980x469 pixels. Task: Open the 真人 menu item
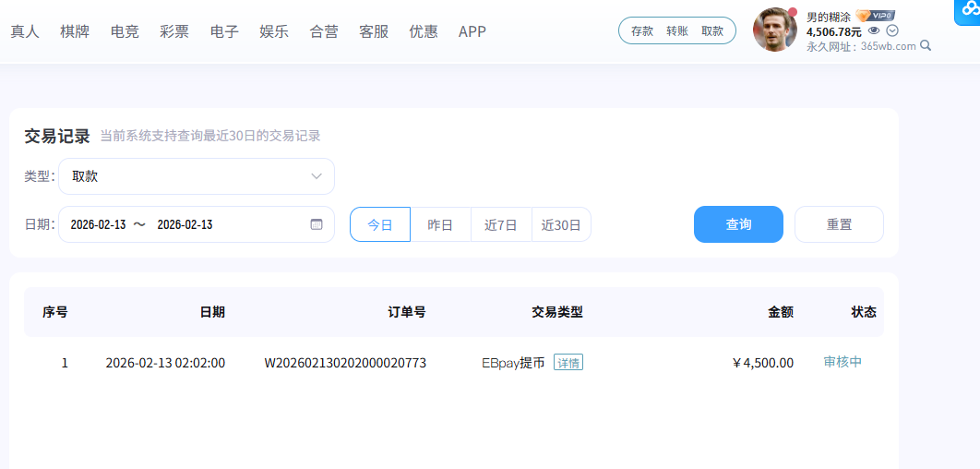(x=24, y=31)
